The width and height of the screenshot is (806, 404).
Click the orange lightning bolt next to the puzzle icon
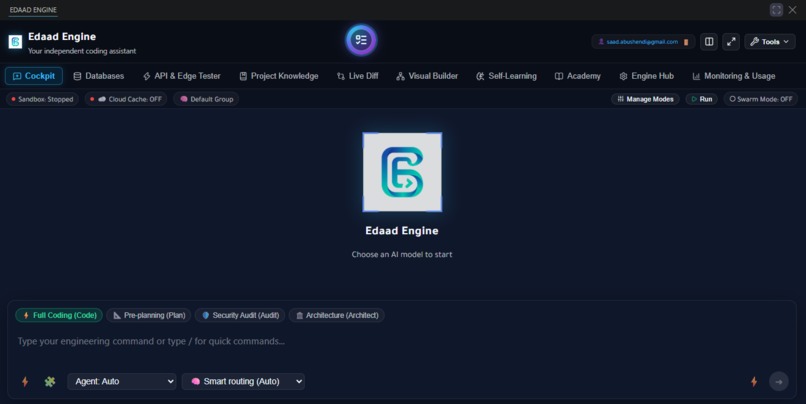pyautogui.click(x=25, y=381)
